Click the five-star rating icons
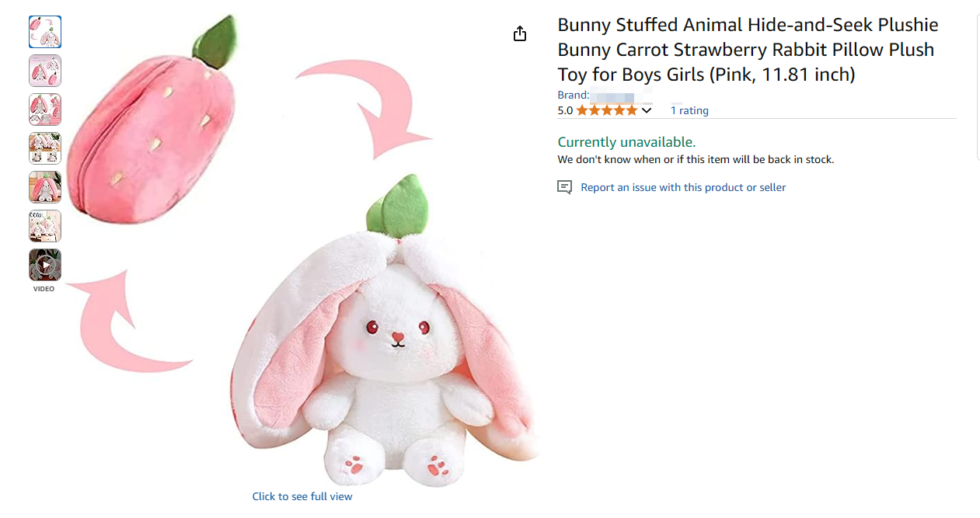The image size is (980, 518). pyautogui.click(x=606, y=110)
